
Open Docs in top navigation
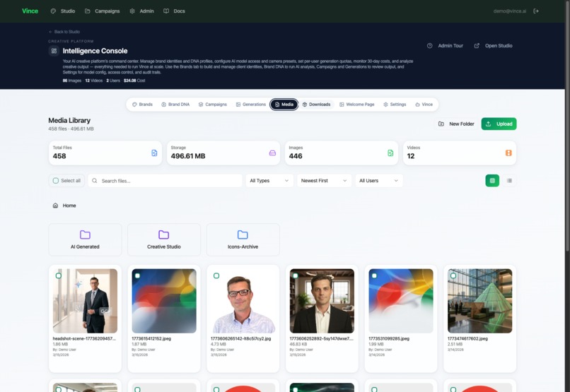[x=174, y=11]
